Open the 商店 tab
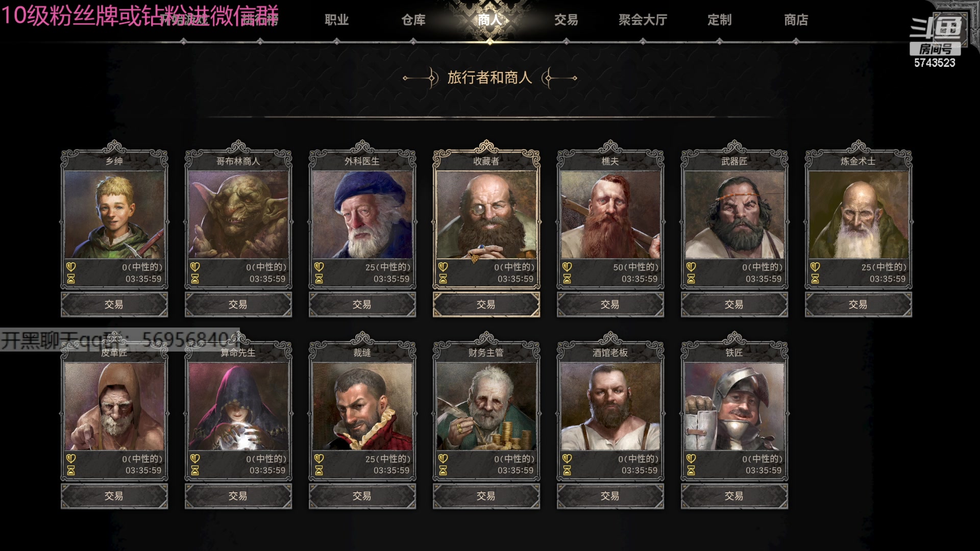 tap(796, 20)
